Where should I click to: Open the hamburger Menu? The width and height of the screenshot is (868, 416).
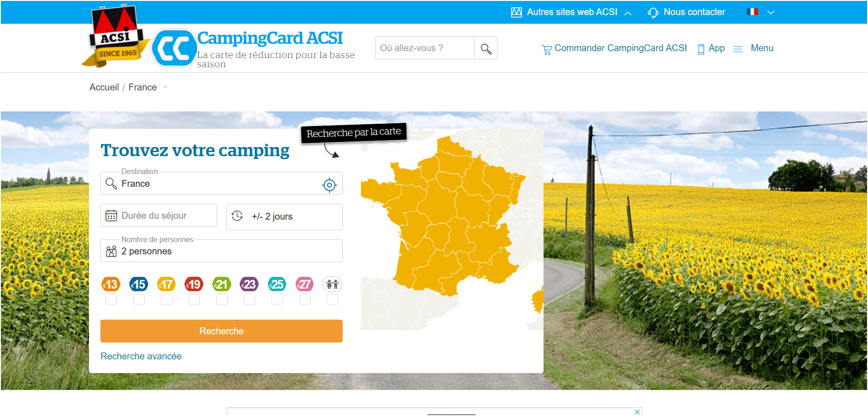pyautogui.click(x=753, y=48)
